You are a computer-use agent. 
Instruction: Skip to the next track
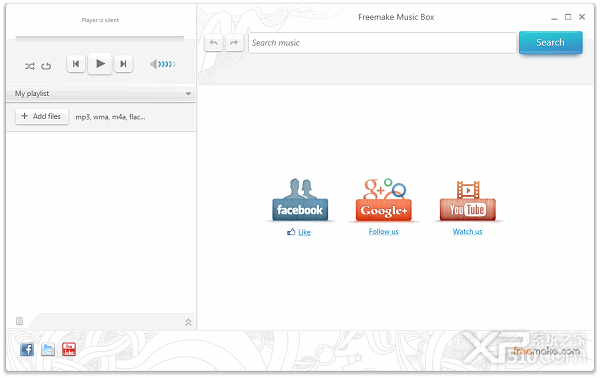coord(123,64)
